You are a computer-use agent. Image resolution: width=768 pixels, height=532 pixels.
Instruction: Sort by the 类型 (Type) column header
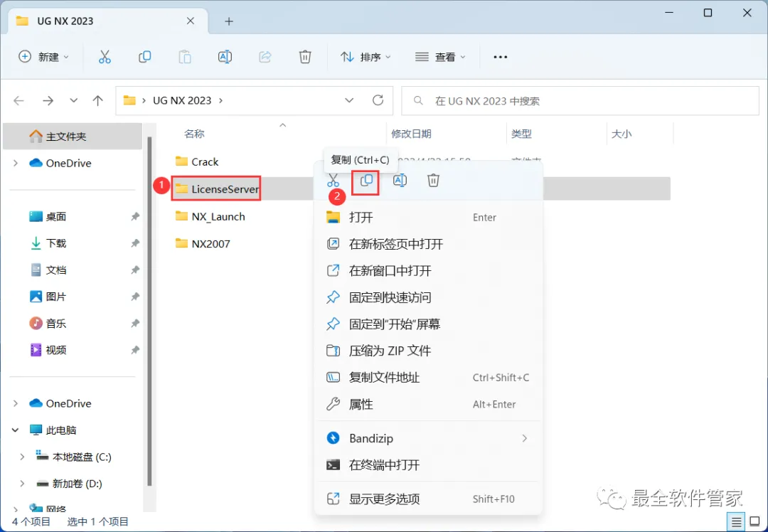(x=521, y=134)
